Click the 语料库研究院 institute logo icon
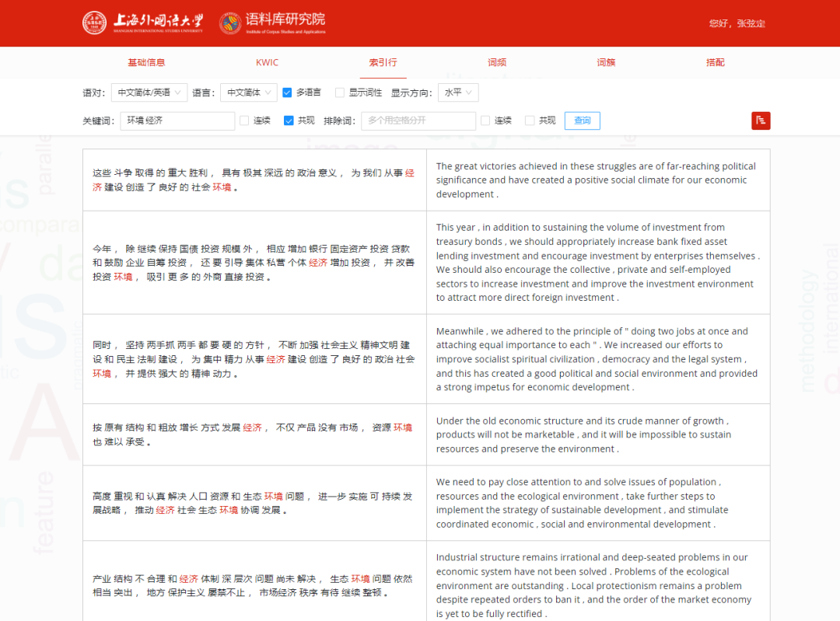 click(x=229, y=23)
